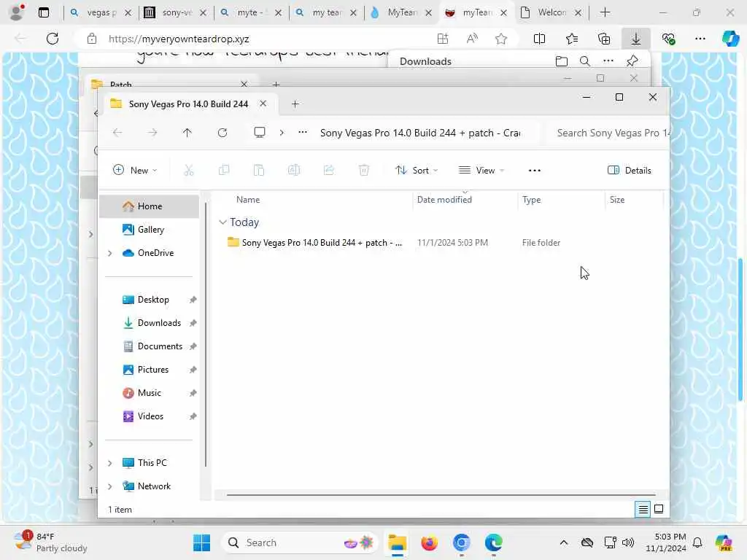The height and width of the screenshot is (560, 747).
Task: Click the Explorer horizontal scrollbar
Action: 441,495
